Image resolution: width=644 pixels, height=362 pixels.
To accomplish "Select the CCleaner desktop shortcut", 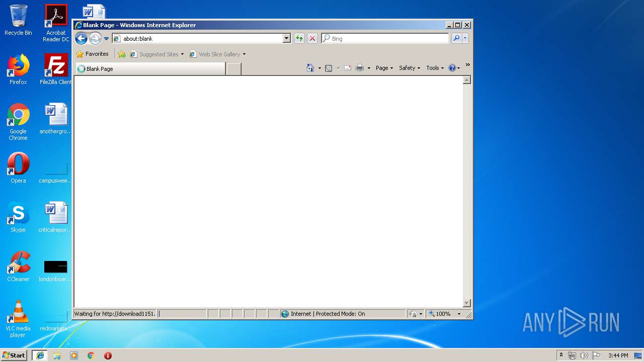I will (18, 266).
